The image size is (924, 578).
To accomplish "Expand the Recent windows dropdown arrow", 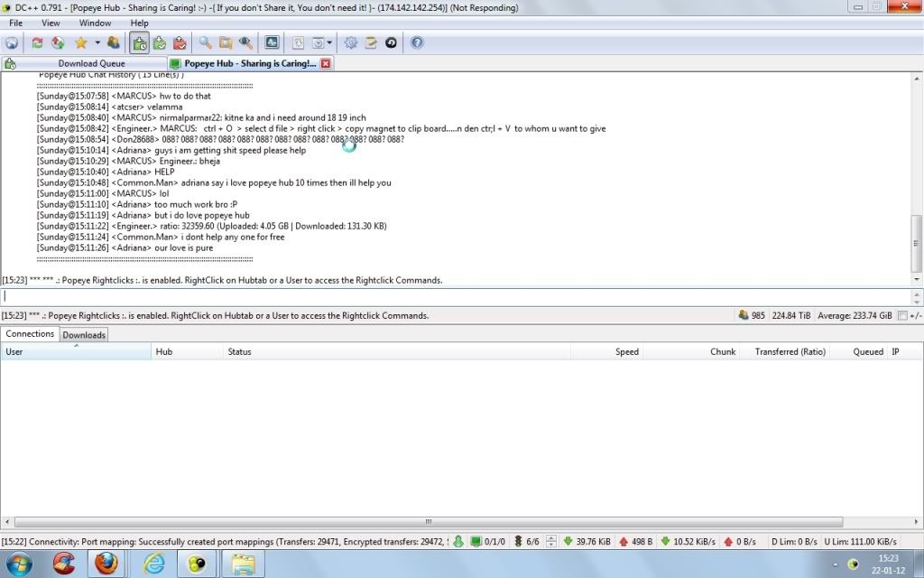I will coord(329,43).
